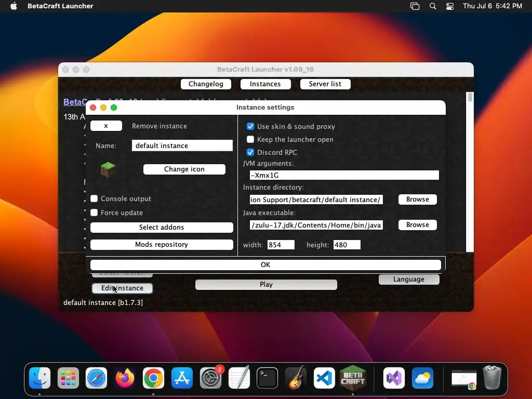Open the Trash in the dock
Screen dimensions: 532x399
pos(492,378)
